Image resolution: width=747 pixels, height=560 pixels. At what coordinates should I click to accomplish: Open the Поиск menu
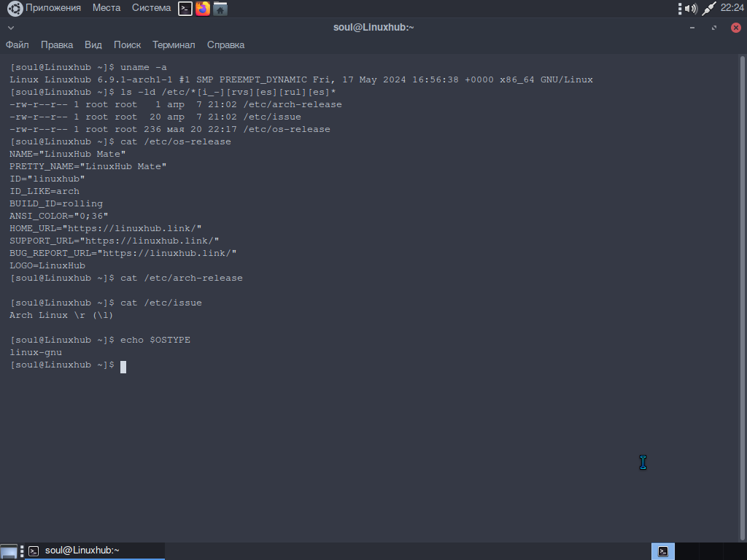[127, 44]
